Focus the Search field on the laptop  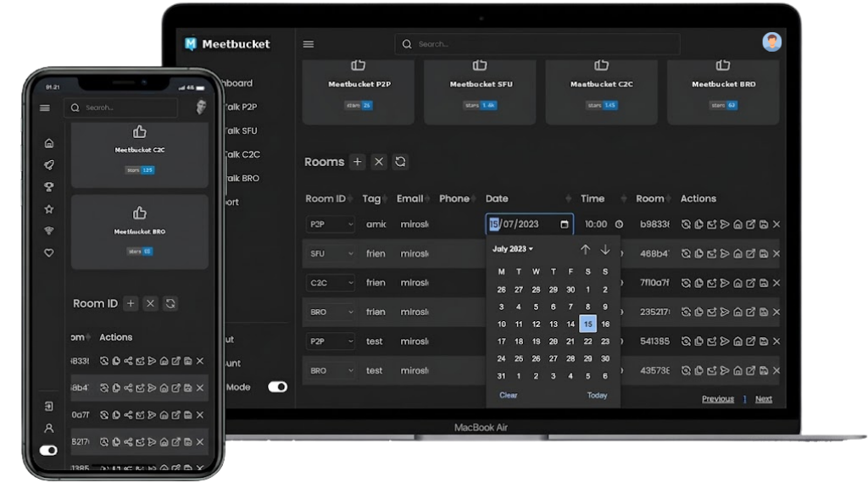[x=537, y=44]
